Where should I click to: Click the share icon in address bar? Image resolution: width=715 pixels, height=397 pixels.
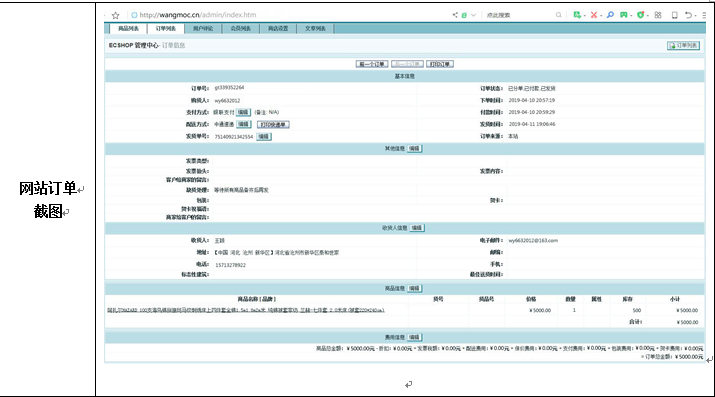point(455,15)
